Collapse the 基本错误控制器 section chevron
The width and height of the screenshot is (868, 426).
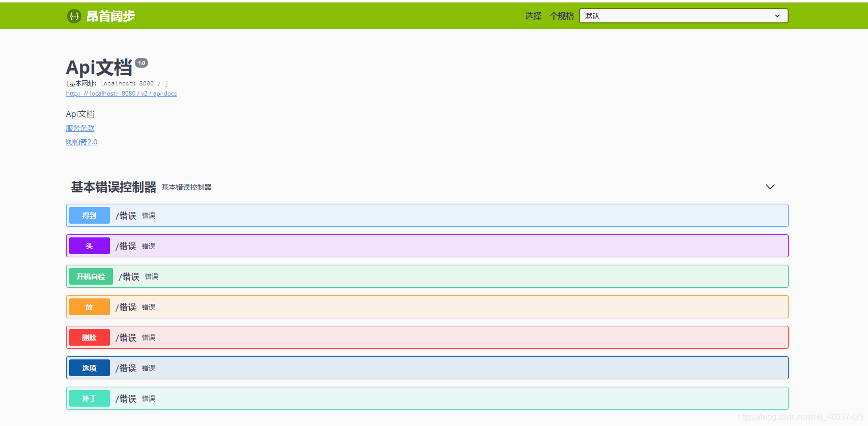point(770,187)
